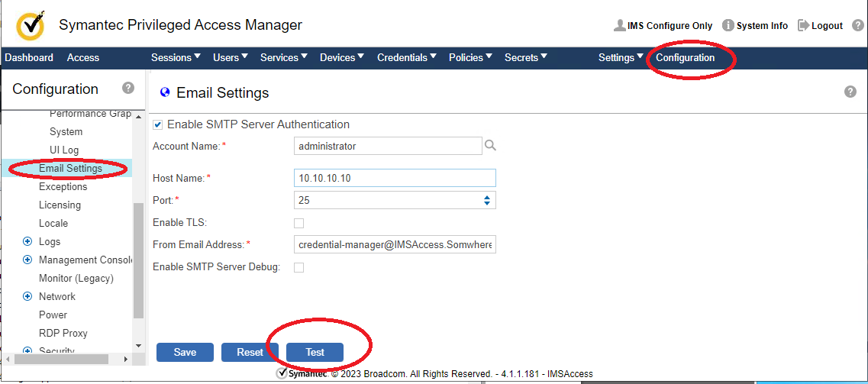Click the System Info link
The height and width of the screenshot is (384, 868).
point(762,25)
